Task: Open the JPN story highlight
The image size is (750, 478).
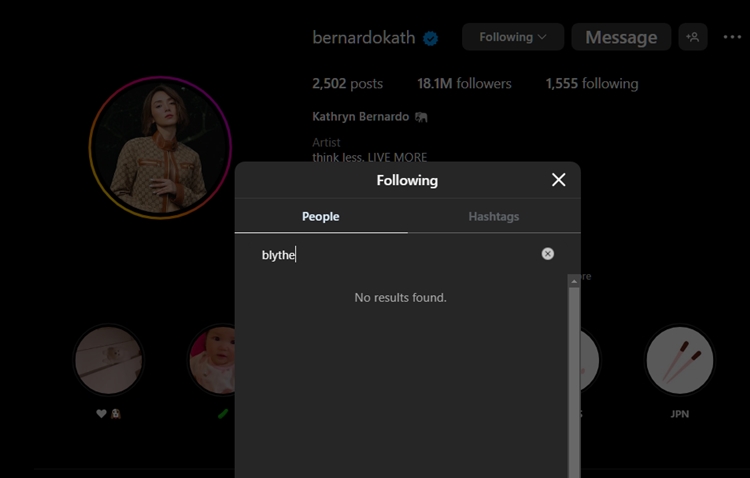Action: 679,360
